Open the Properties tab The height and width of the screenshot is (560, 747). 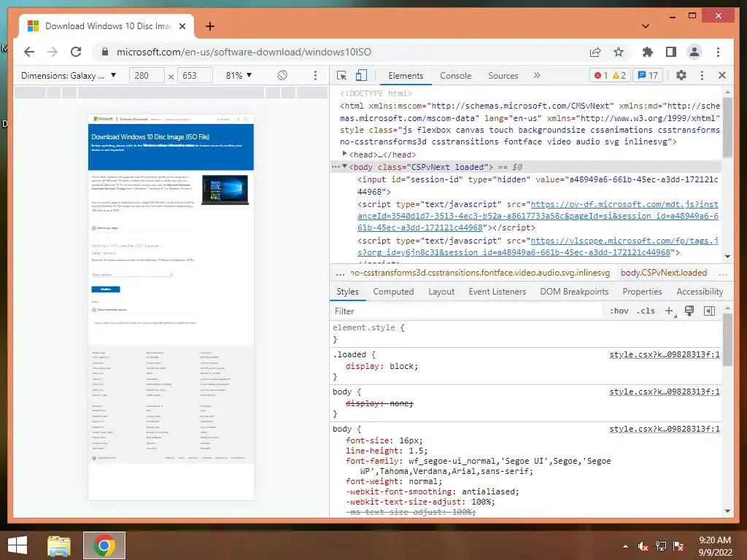tap(642, 292)
